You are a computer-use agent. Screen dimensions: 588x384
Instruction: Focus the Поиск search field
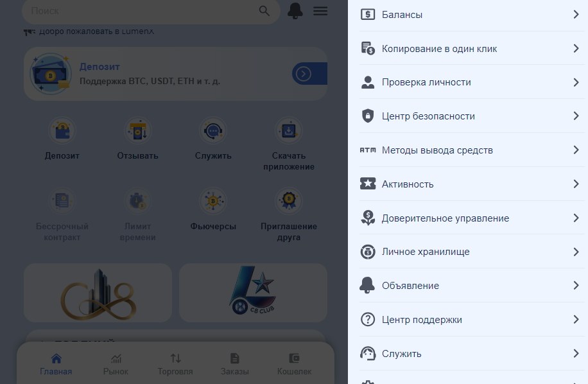point(151,12)
